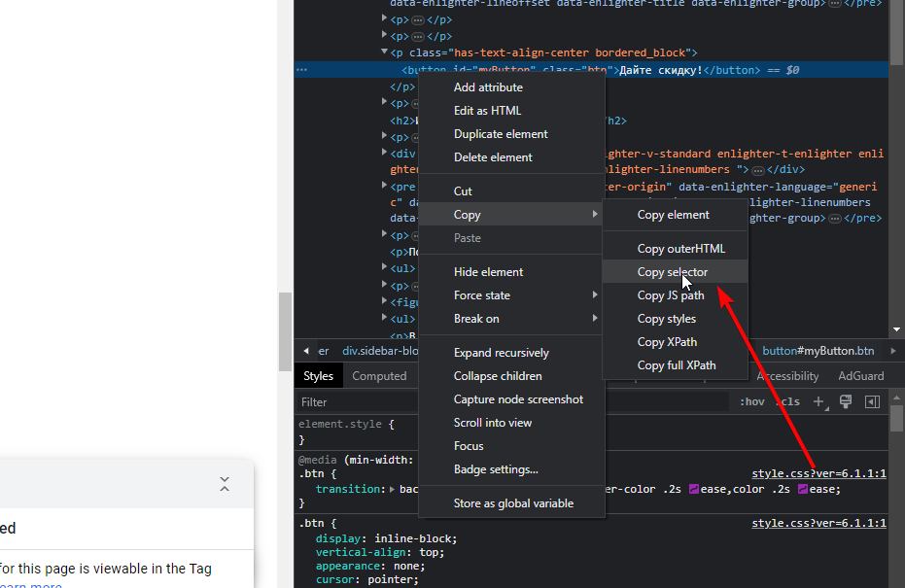Click the 'display: inline-block' declaration
The height and width of the screenshot is (588, 905).
click(x=386, y=538)
